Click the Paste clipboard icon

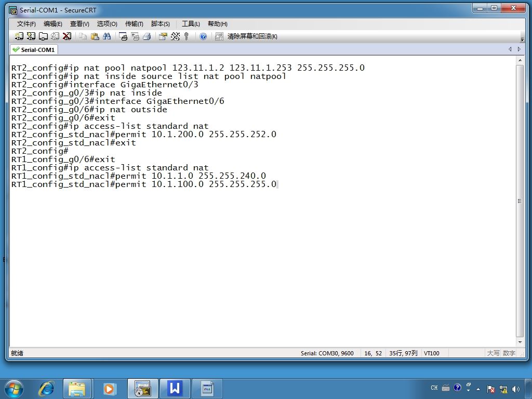95,36
